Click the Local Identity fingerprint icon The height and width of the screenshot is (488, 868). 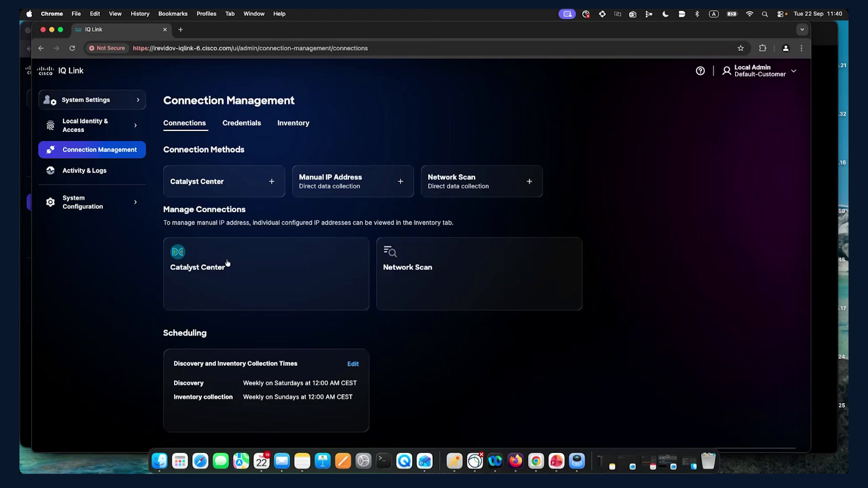point(50,126)
